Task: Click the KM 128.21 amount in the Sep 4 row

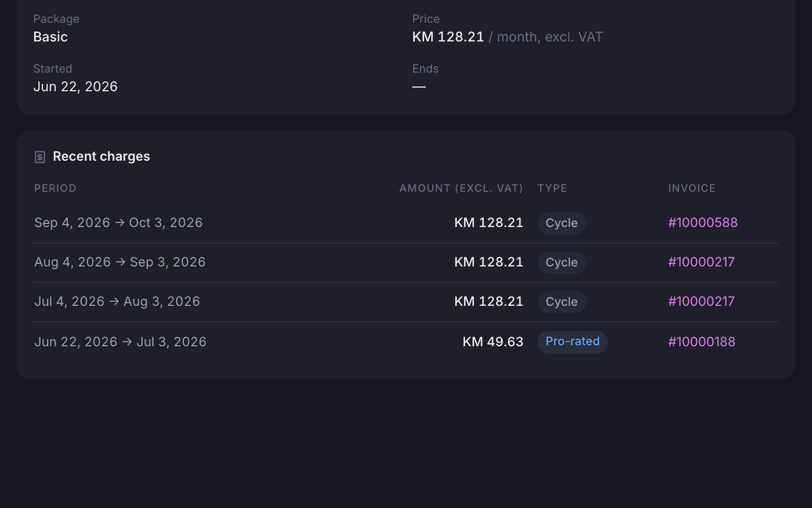Action: (x=489, y=222)
